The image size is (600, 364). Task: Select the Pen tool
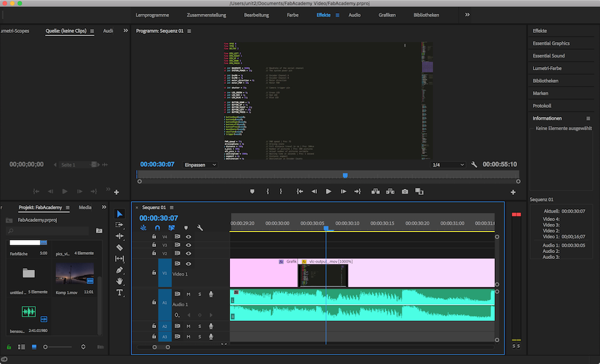(119, 270)
